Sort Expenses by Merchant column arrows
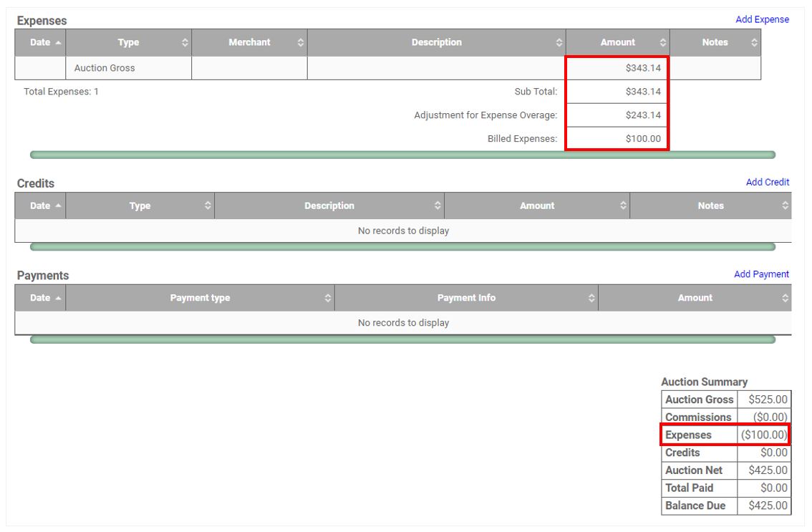Screen dimensions: 812x532 click(300, 42)
